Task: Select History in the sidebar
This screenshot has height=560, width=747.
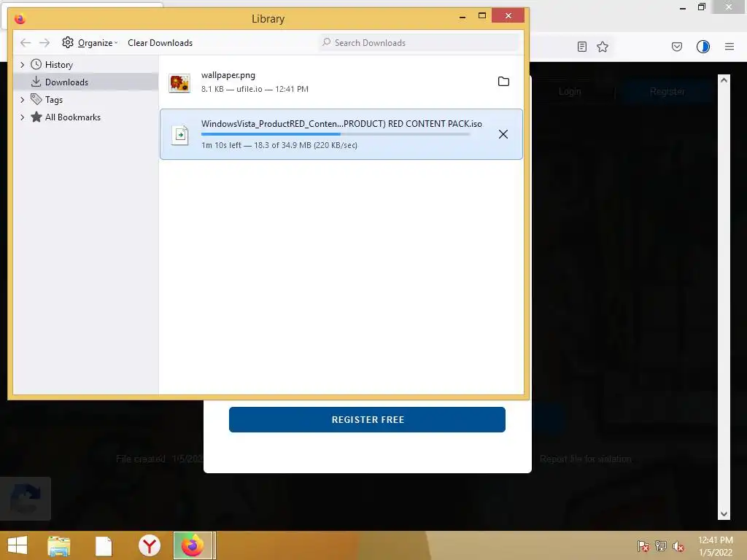Action: click(58, 64)
